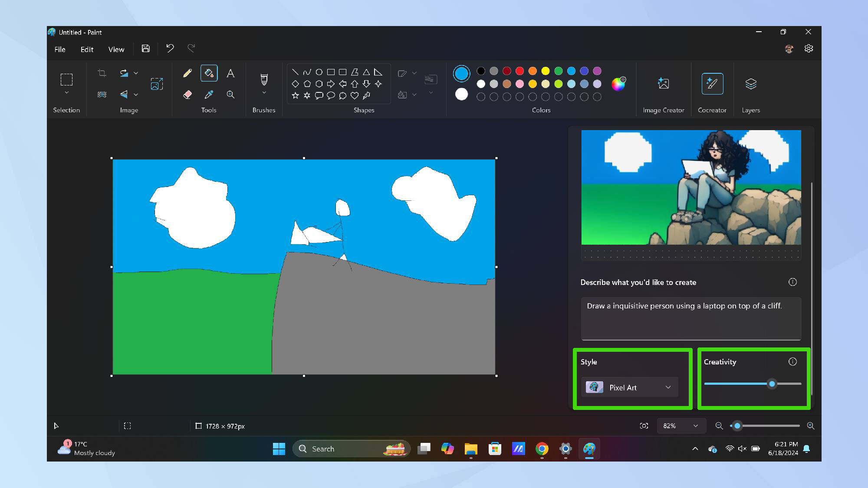The width and height of the screenshot is (868, 488).
Task: Click the prompt description text box
Action: tap(691, 318)
